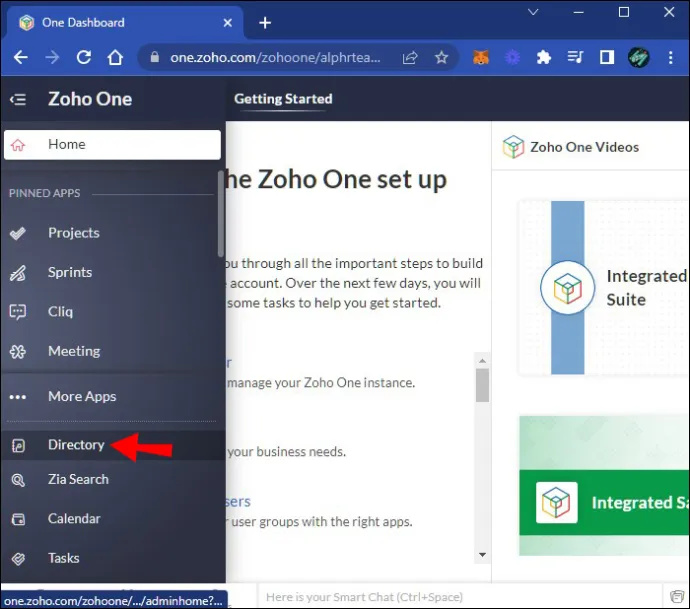Click the chat icon beside Smart Chat bar

point(676,597)
